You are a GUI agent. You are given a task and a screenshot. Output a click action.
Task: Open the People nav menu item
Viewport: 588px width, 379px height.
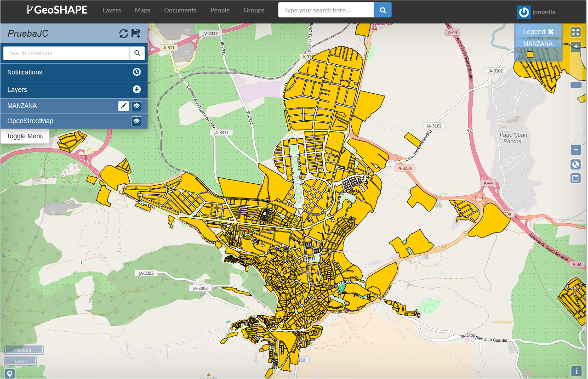click(x=220, y=10)
